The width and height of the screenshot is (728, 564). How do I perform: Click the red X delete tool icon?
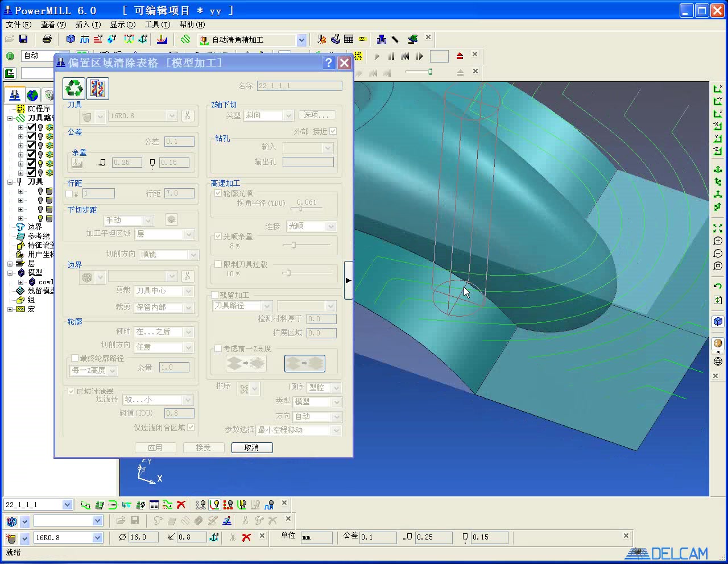[246, 537]
